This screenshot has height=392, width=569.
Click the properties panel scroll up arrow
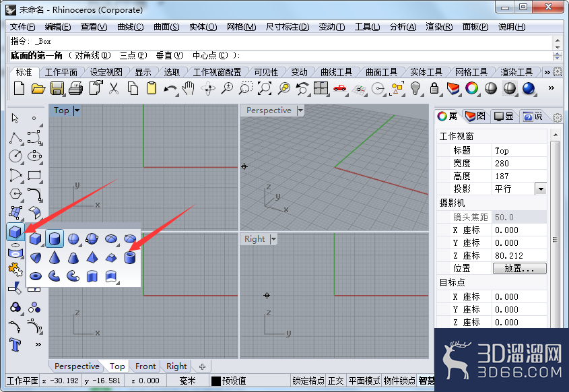point(556,135)
